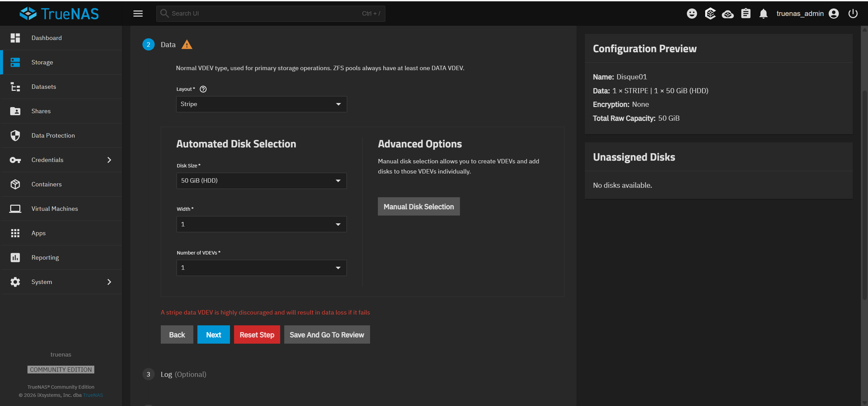Open the Number of VDEVs dropdown
This screenshot has height=406, width=868.
pyautogui.click(x=262, y=268)
